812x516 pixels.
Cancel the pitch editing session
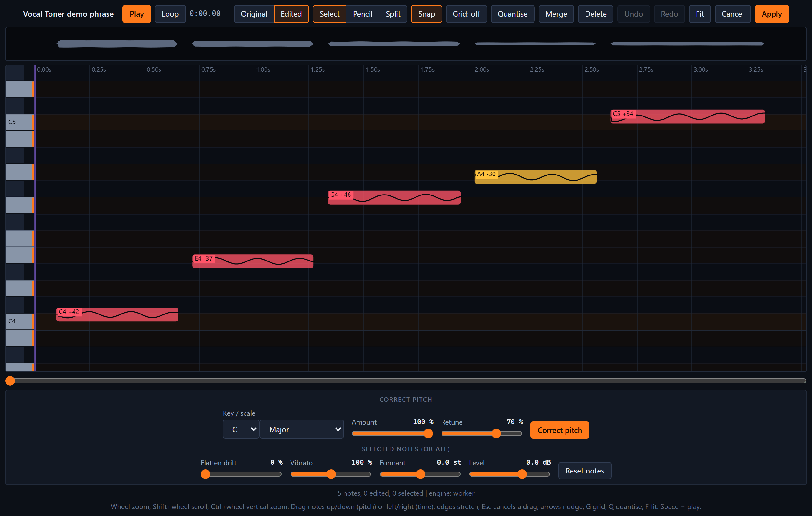[x=732, y=14]
